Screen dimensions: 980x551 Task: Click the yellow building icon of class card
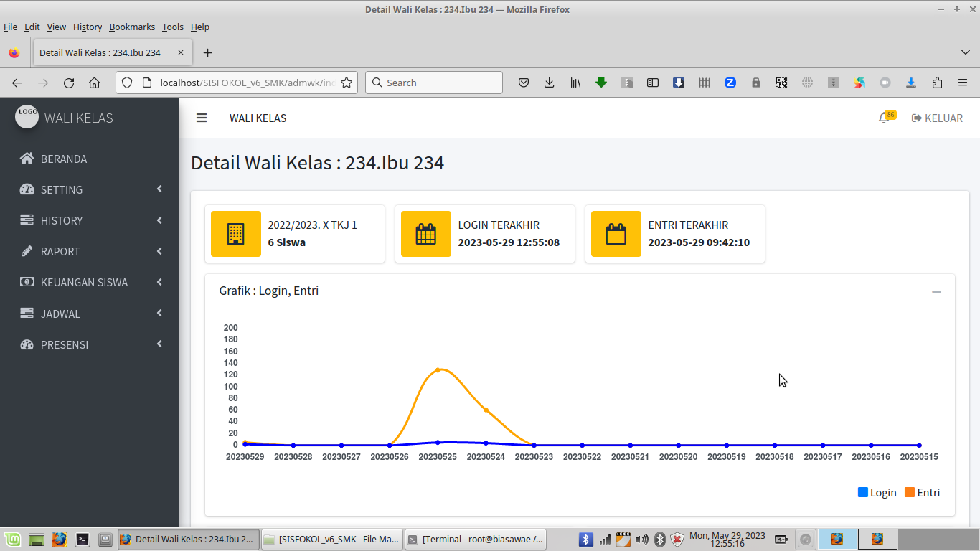point(236,234)
